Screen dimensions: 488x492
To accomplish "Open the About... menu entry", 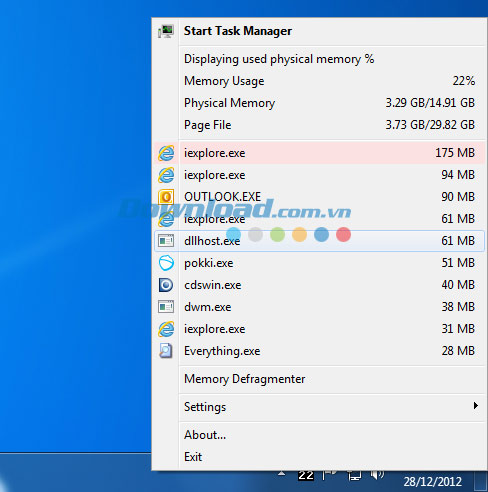I will click(319, 435).
